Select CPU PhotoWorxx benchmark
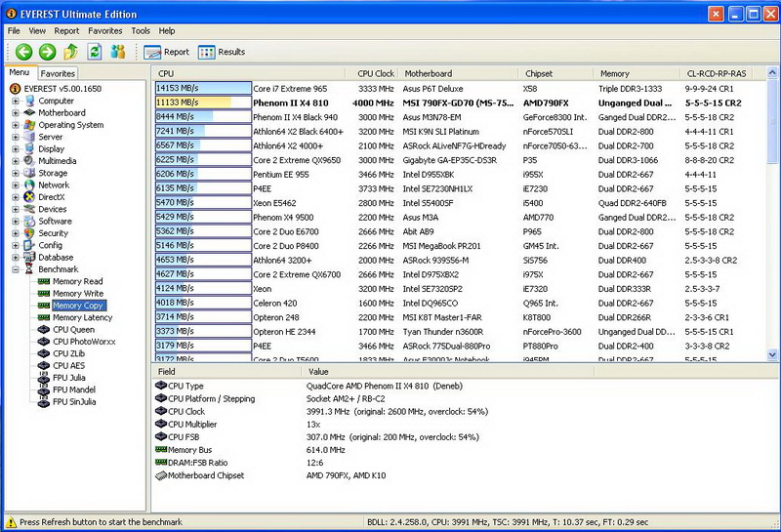 pyautogui.click(x=84, y=342)
